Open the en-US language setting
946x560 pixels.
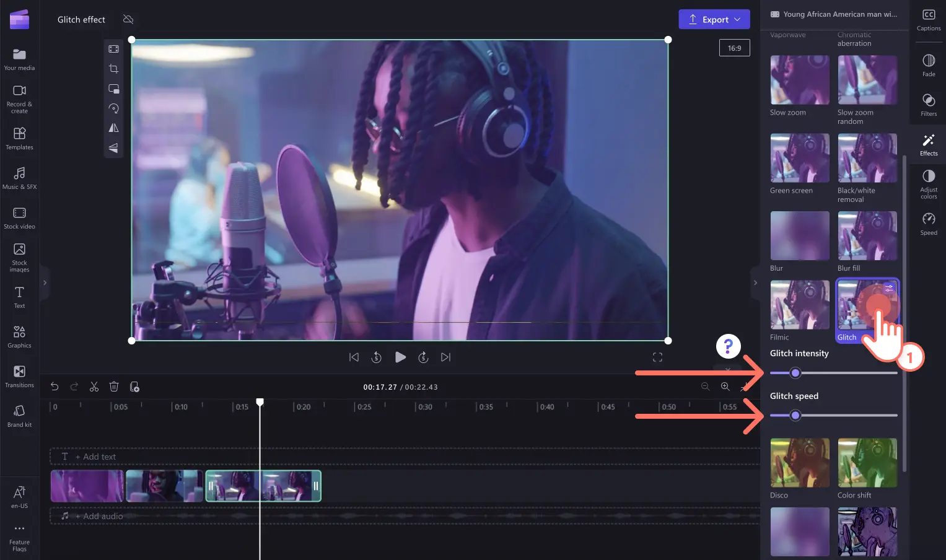(19, 497)
